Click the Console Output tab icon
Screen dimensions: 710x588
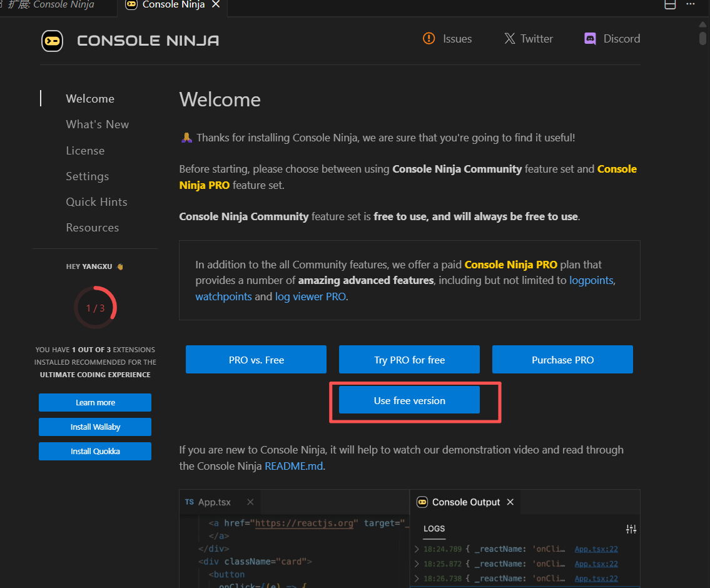(422, 502)
